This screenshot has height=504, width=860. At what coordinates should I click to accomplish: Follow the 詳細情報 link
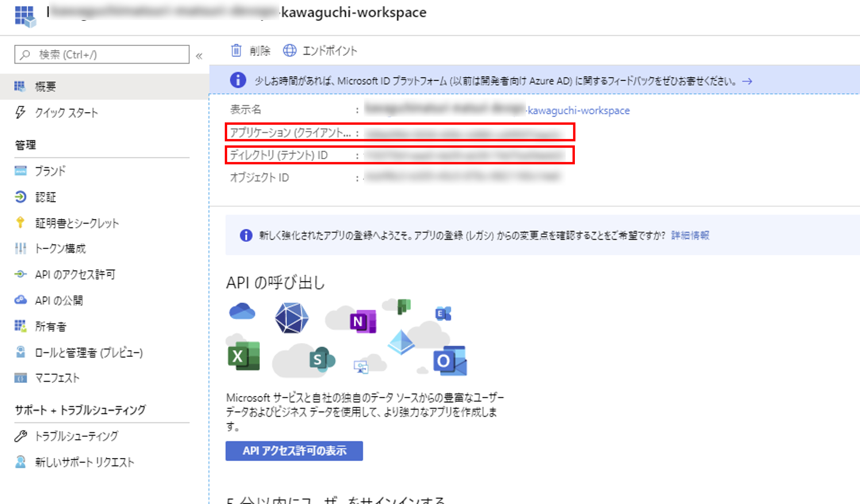(x=690, y=235)
